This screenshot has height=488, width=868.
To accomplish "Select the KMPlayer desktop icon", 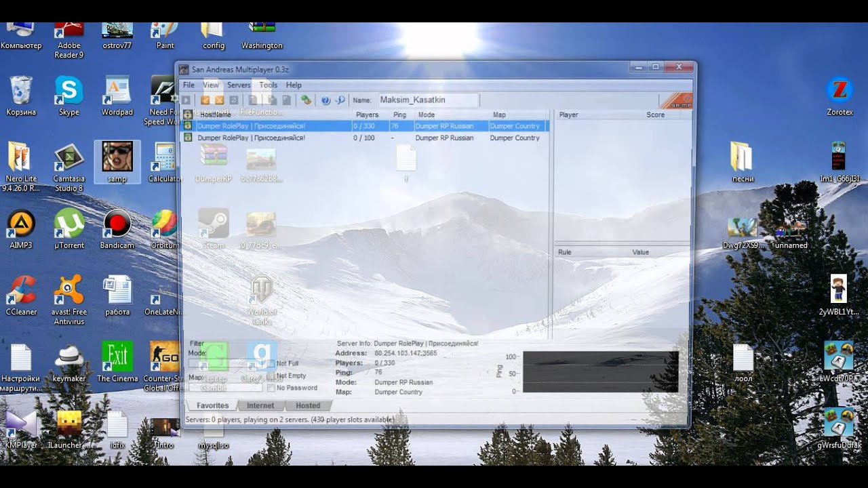I will coord(21,429).
